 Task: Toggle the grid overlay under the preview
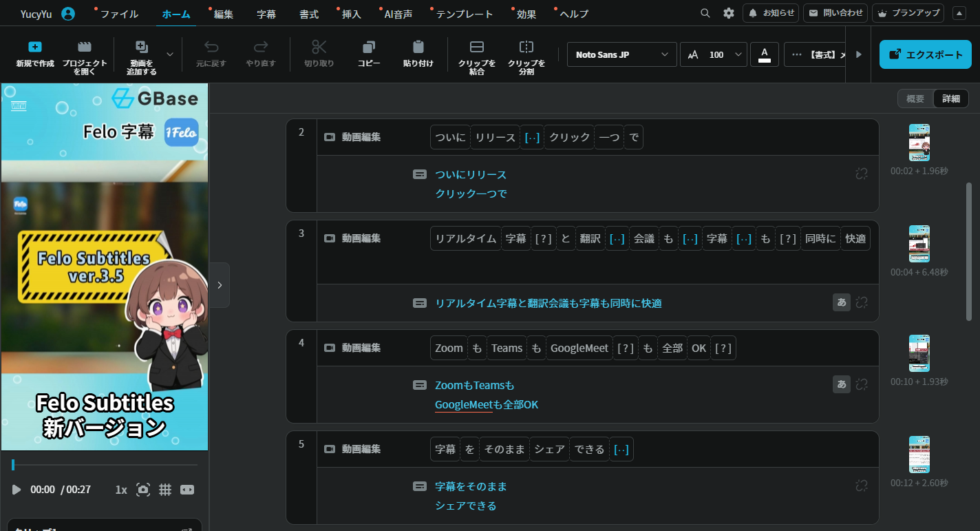[165, 490]
